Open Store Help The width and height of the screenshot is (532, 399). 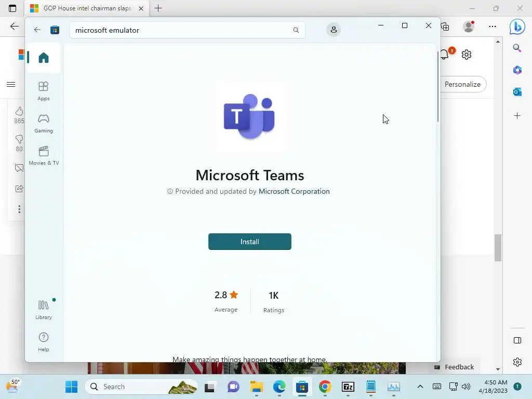pos(44,342)
